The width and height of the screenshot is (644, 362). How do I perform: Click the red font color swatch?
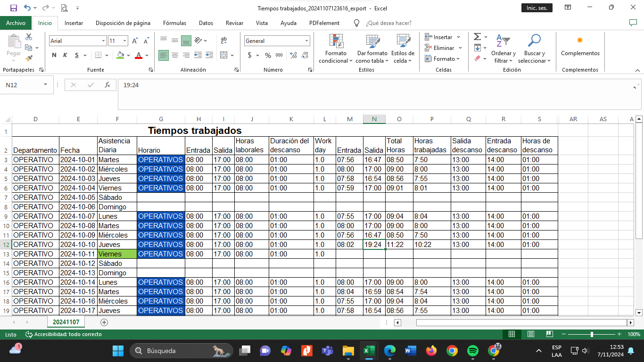pos(139,56)
